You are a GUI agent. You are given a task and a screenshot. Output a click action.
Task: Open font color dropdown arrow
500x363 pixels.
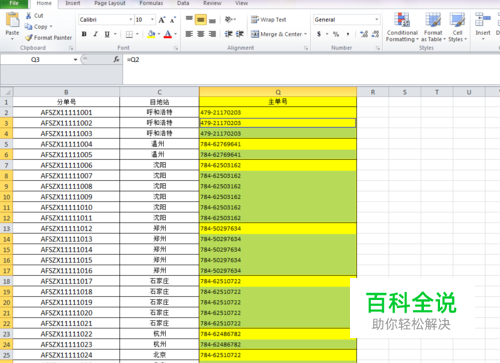click(175, 34)
